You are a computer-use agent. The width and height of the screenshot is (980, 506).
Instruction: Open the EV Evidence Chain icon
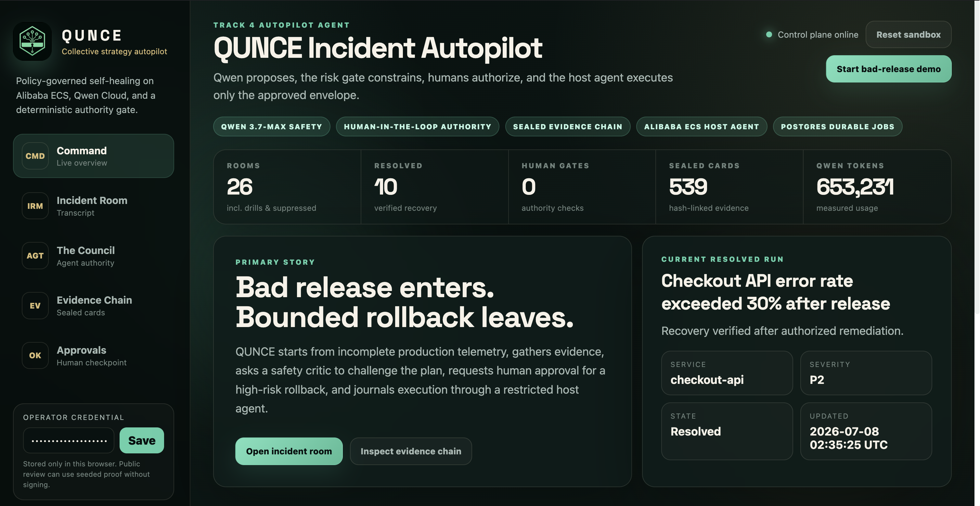[35, 306]
